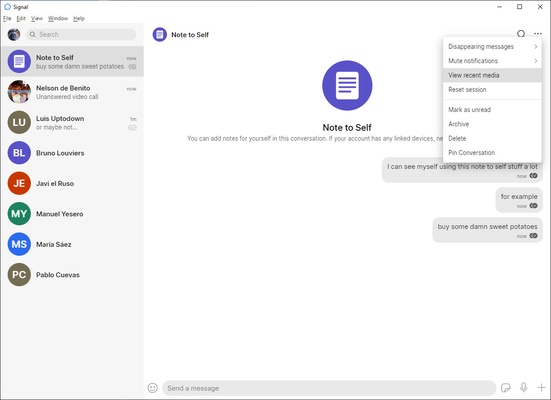Screen dimensions: 551x400
Task: Open the Manuel Yesero chat
Action: [72, 214]
